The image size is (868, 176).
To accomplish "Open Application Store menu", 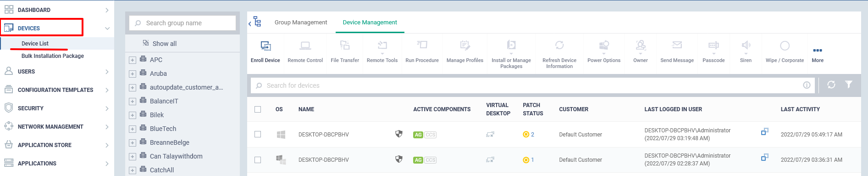I will [x=57, y=145].
